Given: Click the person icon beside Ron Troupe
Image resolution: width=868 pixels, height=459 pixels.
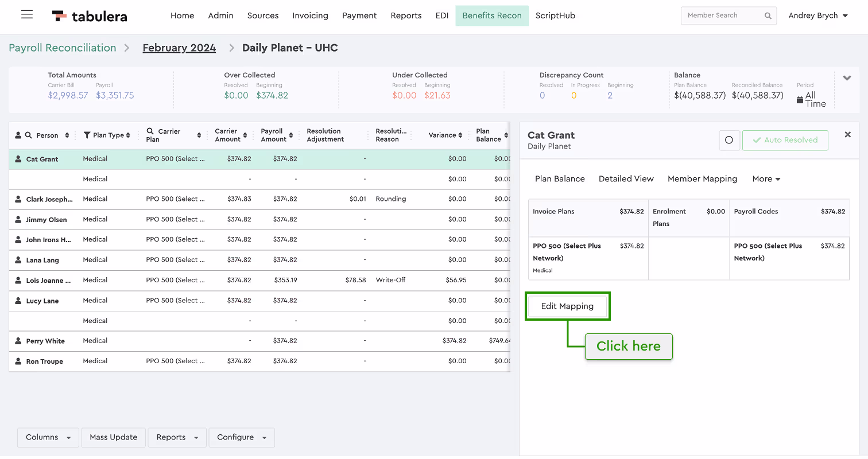Looking at the screenshot, I should click(18, 361).
